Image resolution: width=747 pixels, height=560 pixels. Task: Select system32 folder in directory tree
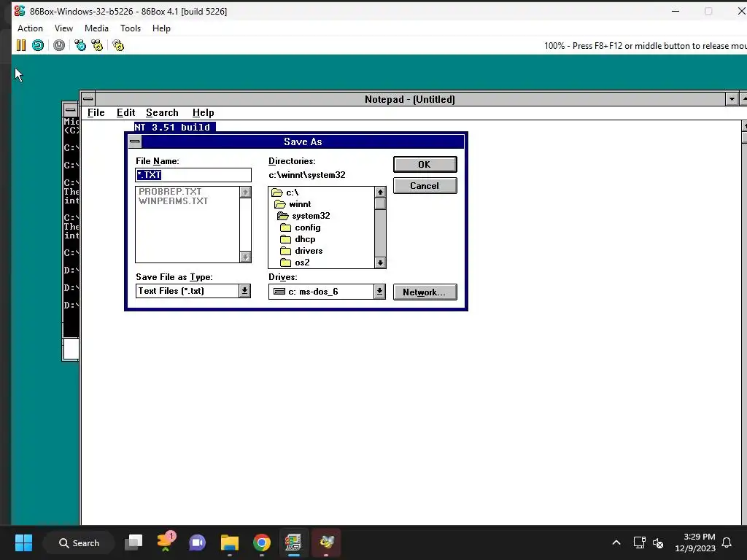tap(303, 216)
